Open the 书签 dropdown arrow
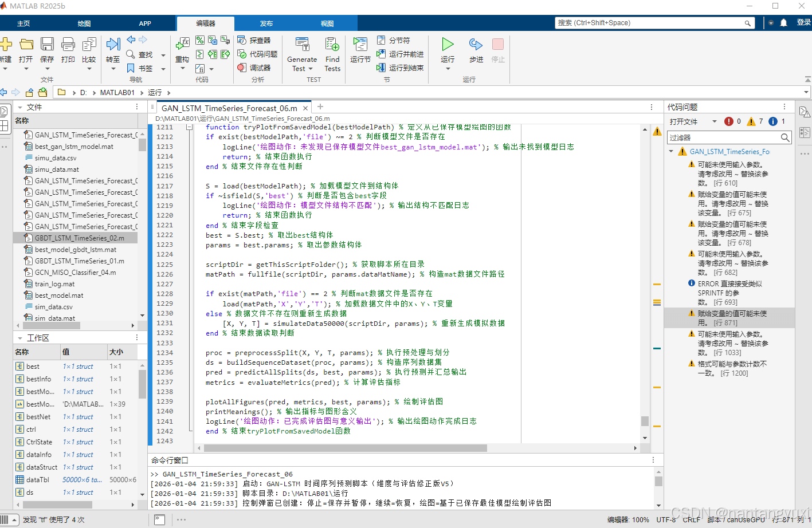This screenshot has width=812, height=528. pyautogui.click(x=163, y=69)
